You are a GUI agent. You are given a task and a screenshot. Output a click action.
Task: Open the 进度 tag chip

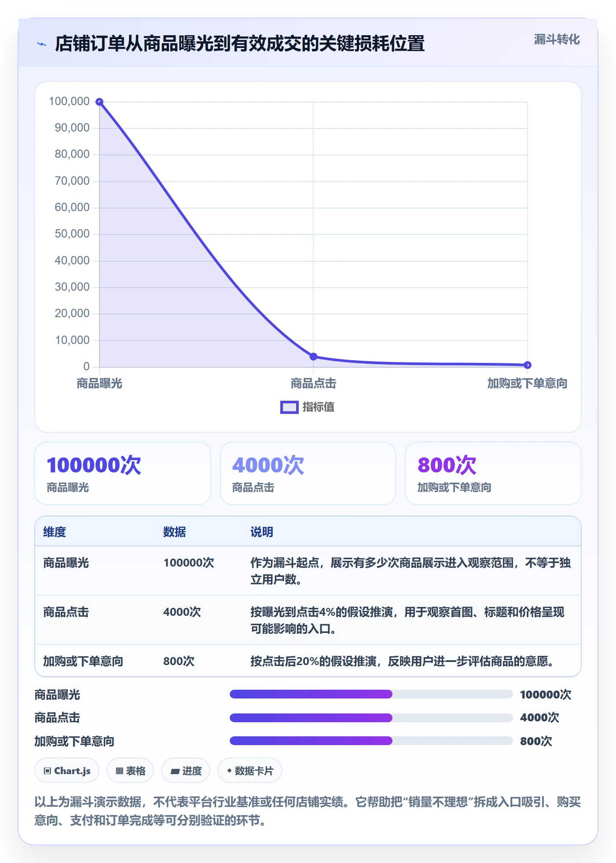[x=186, y=771]
